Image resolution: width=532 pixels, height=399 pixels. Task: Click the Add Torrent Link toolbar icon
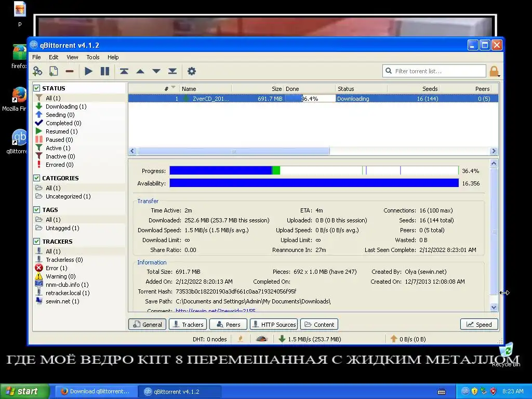click(37, 71)
